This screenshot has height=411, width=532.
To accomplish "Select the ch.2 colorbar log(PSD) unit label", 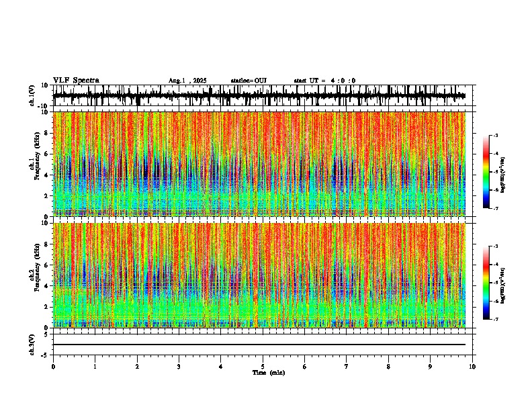I will click(503, 285).
